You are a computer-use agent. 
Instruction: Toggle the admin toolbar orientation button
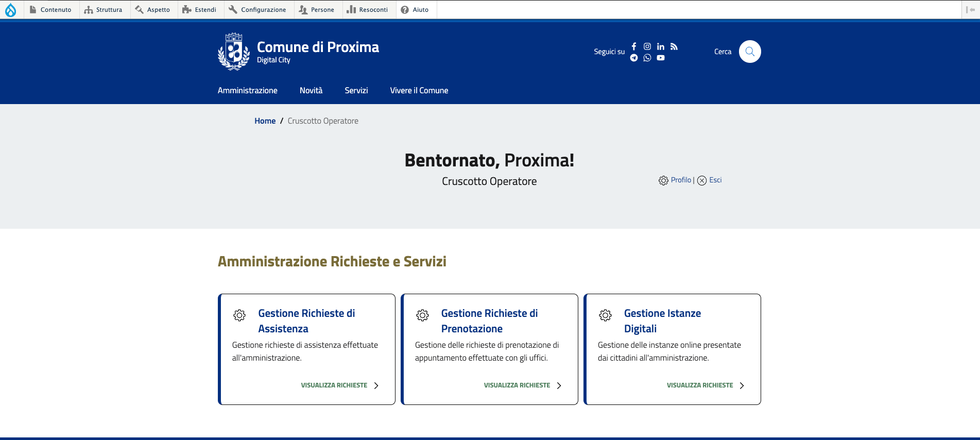970,10
